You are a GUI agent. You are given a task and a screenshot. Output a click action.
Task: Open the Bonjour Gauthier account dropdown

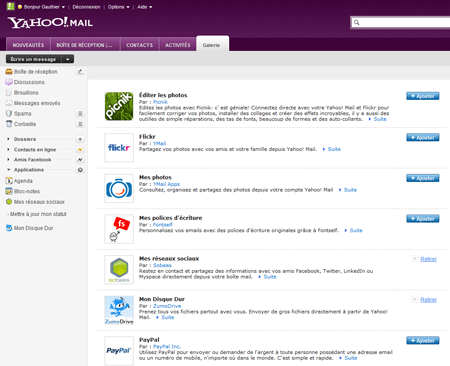(44, 7)
